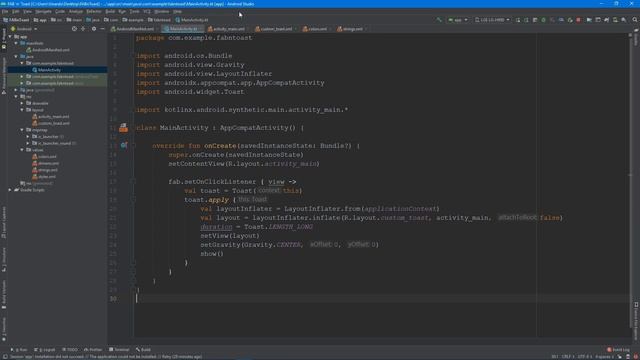Open the target device dropdown

(x=492, y=20)
